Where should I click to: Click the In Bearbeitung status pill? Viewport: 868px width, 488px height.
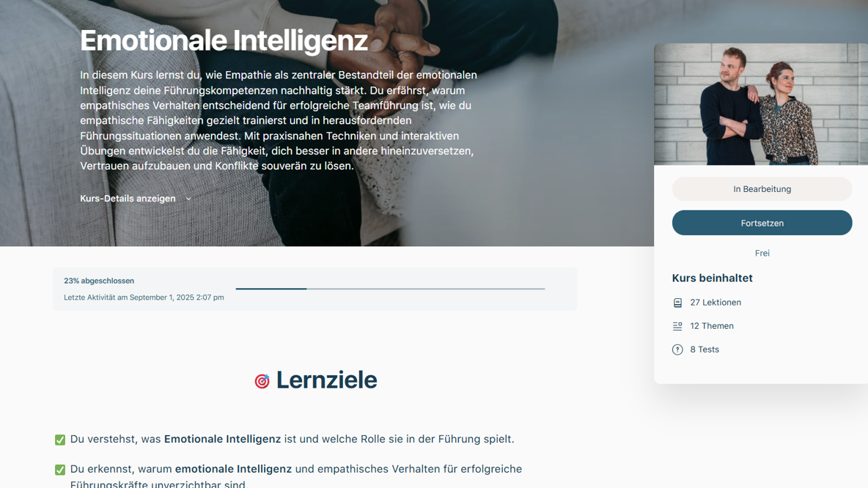tap(762, 189)
